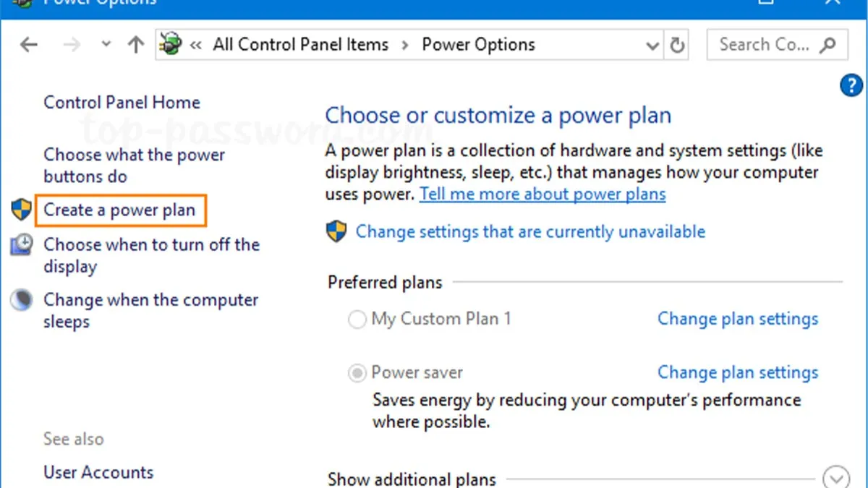Open the Control Panel Home link

(x=122, y=103)
